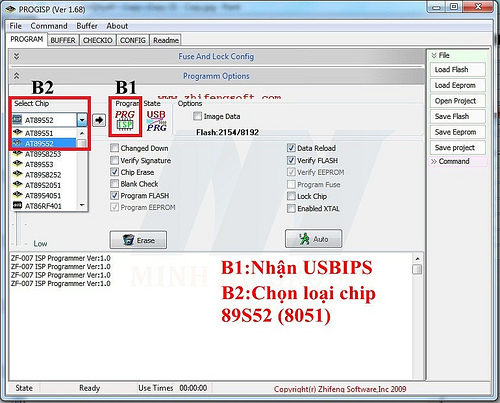Open the About menu
The width and height of the screenshot is (500, 403).
[117, 26]
